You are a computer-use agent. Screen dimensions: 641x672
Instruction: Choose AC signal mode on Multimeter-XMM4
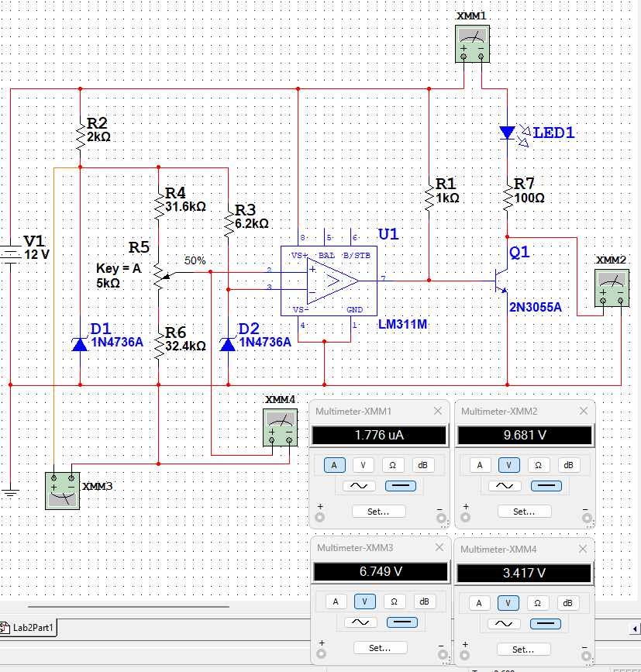pyautogui.click(x=504, y=624)
